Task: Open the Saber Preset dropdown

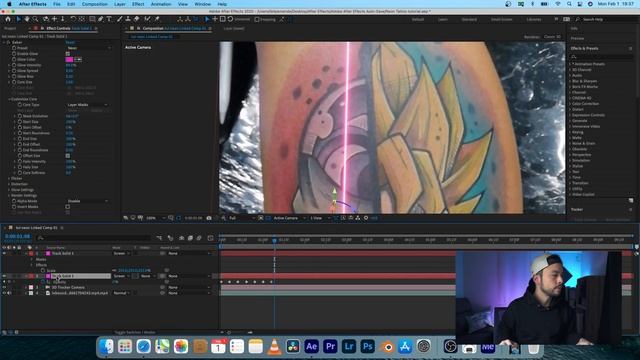Action: point(89,48)
